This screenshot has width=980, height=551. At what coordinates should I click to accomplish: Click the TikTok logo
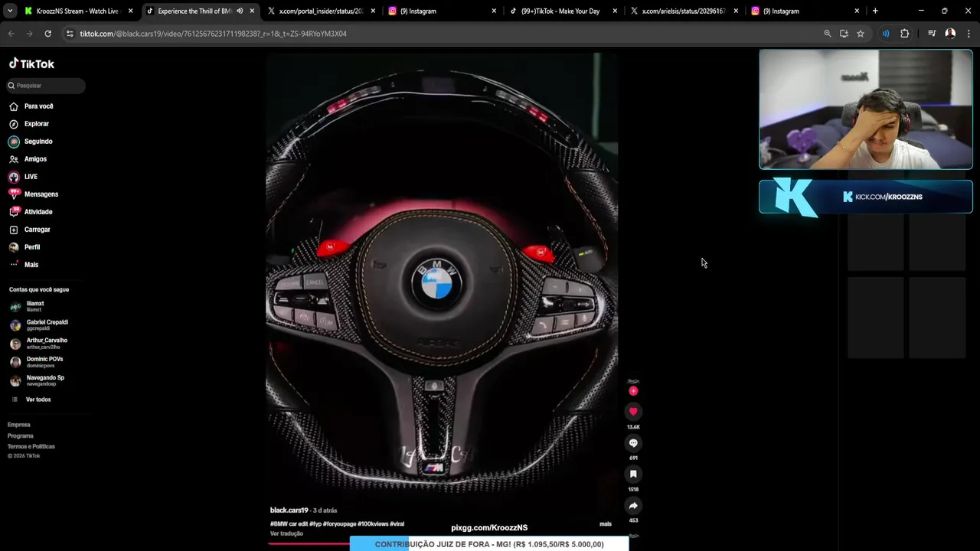tap(31, 64)
